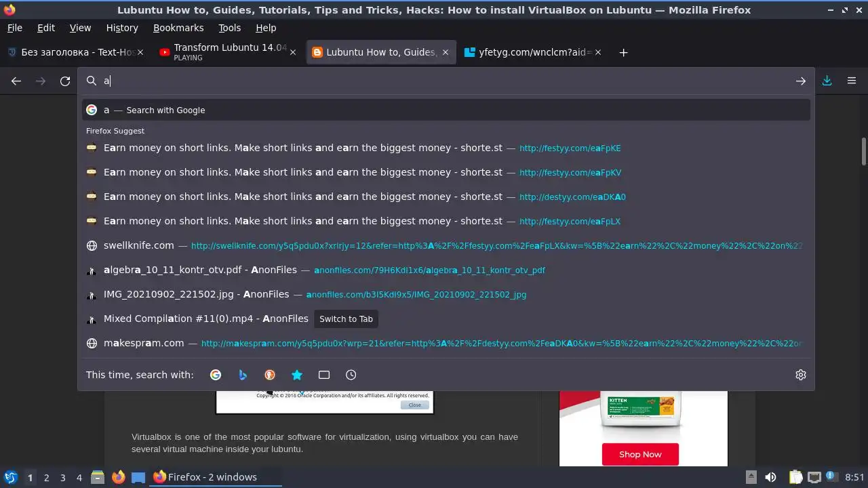Click the Go arrow in address bar
Image resolution: width=868 pixels, height=488 pixels.
tap(801, 81)
